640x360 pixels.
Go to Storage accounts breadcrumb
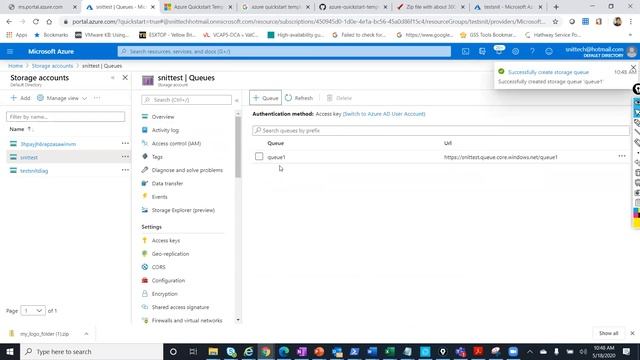(52, 66)
